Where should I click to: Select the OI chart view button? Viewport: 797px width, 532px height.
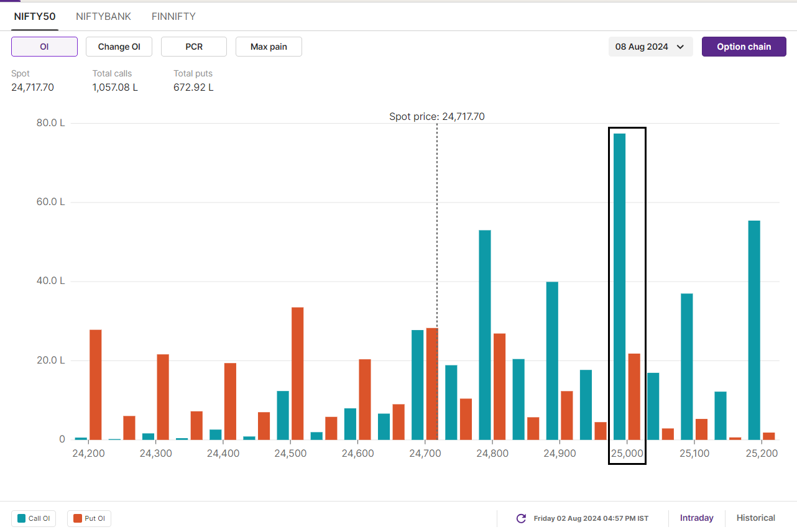coord(44,47)
